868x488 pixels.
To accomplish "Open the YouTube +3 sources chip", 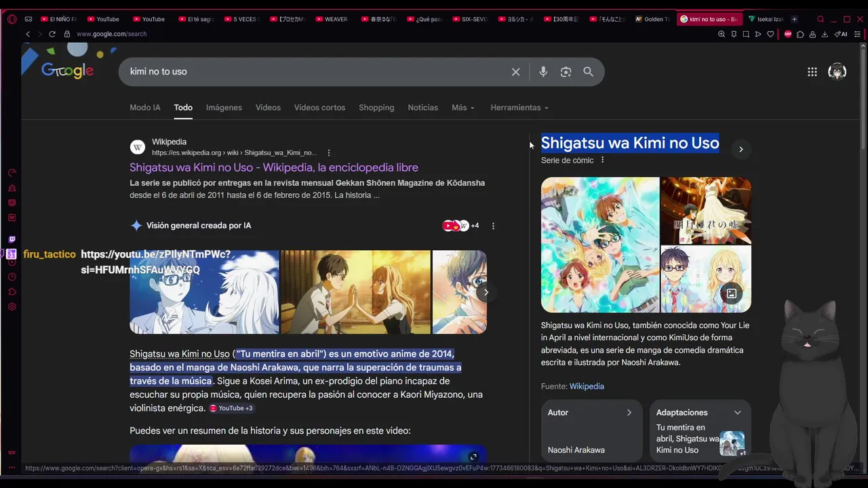I will [231, 408].
